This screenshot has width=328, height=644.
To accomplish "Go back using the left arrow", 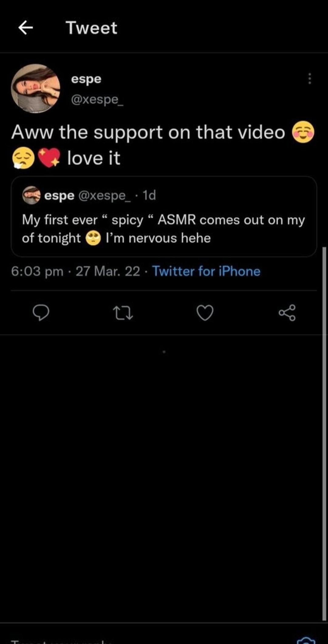I will point(26,28).
